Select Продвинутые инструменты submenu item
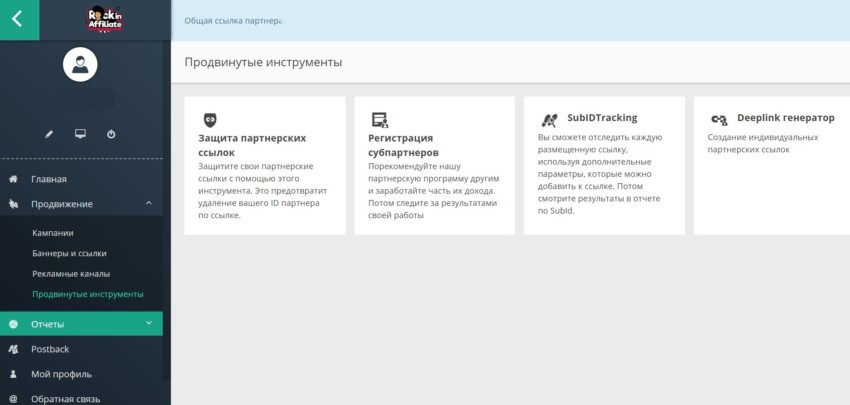 click(88, 294)
